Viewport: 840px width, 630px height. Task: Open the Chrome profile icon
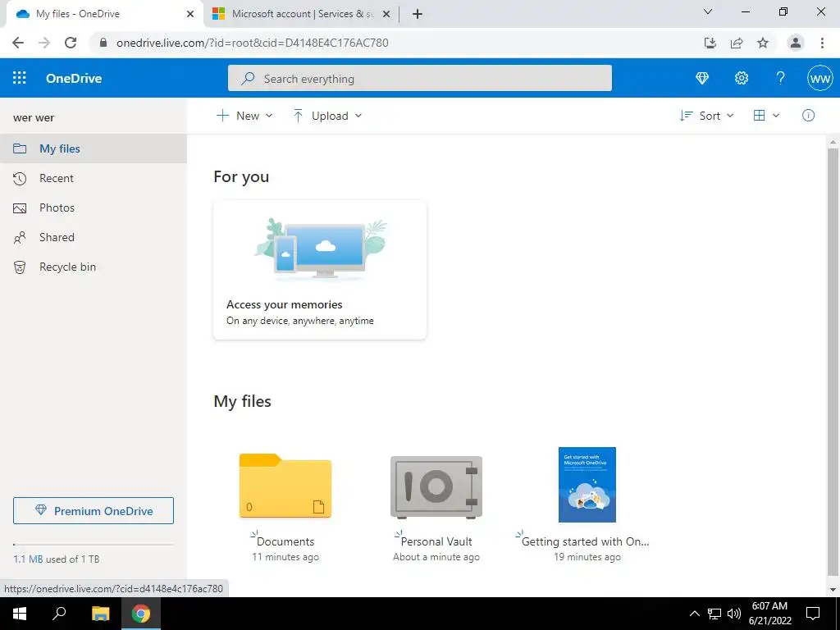(x=796, y=43)
